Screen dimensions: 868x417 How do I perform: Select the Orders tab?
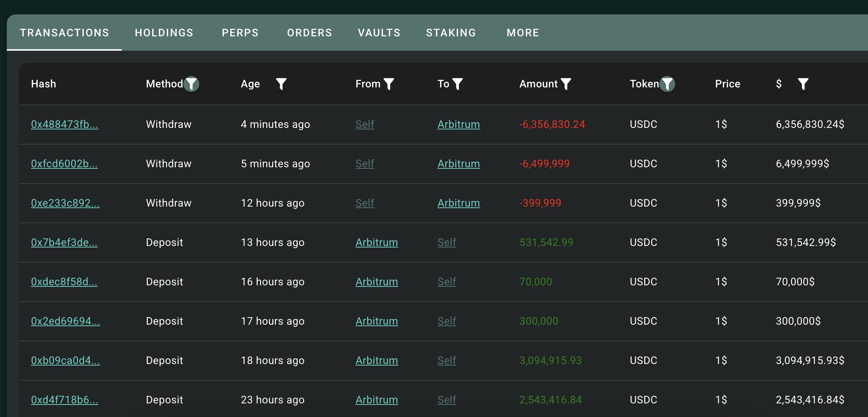click(309, 33)
